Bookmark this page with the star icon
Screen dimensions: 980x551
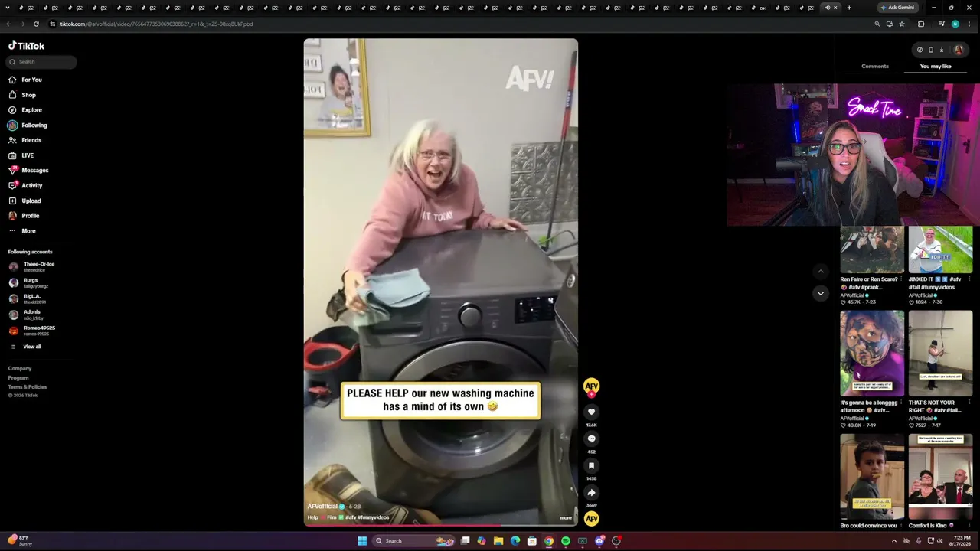(x=902, y=24)
